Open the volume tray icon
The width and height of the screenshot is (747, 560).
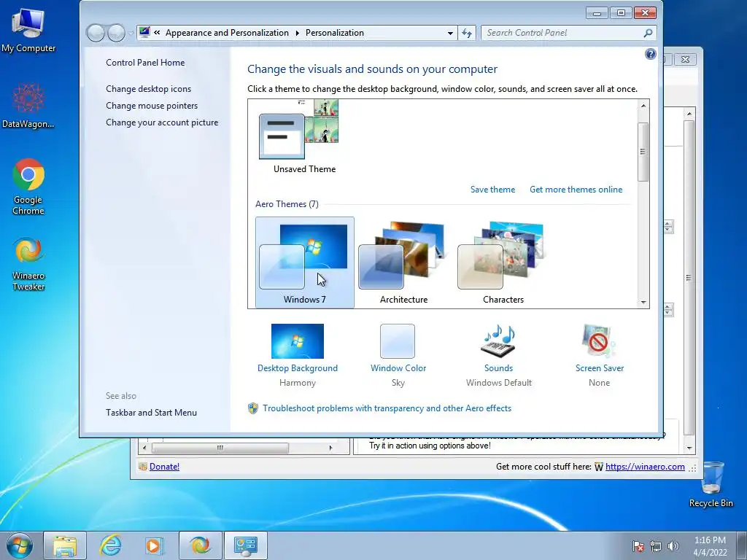pos(673,546)
